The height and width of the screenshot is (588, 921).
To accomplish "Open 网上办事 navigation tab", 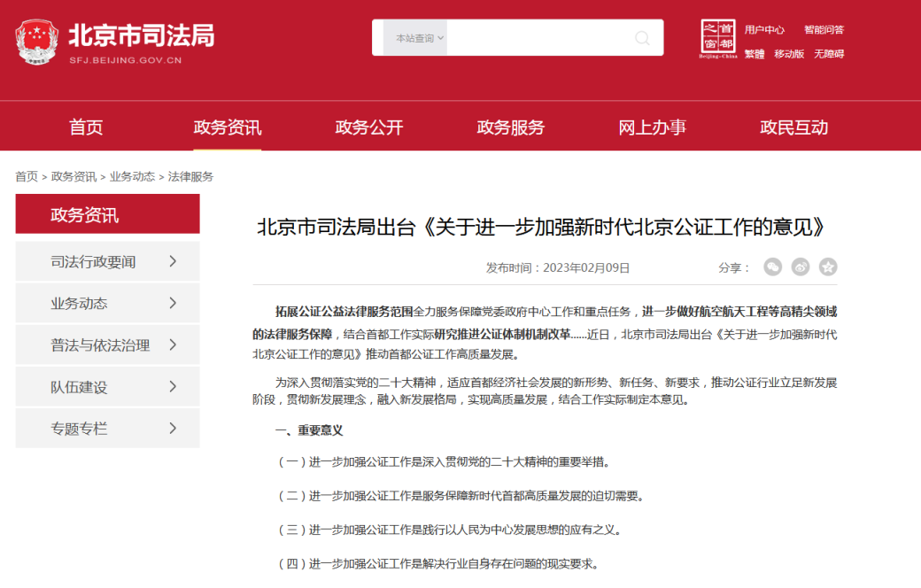I will pos(652,128).
